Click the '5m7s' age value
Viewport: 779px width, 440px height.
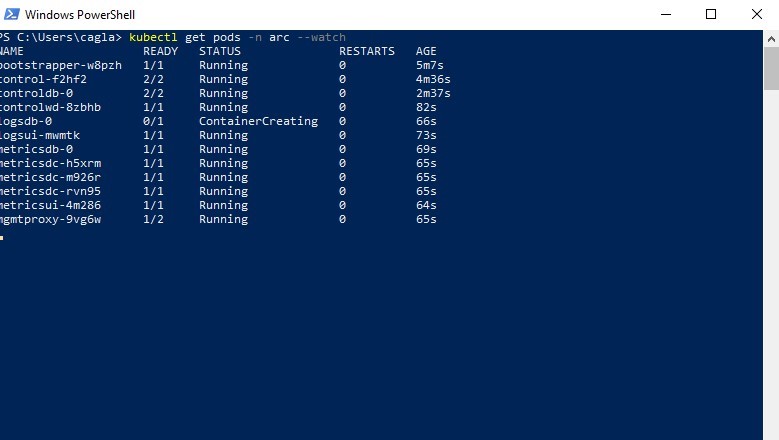[x=430, y=65]
